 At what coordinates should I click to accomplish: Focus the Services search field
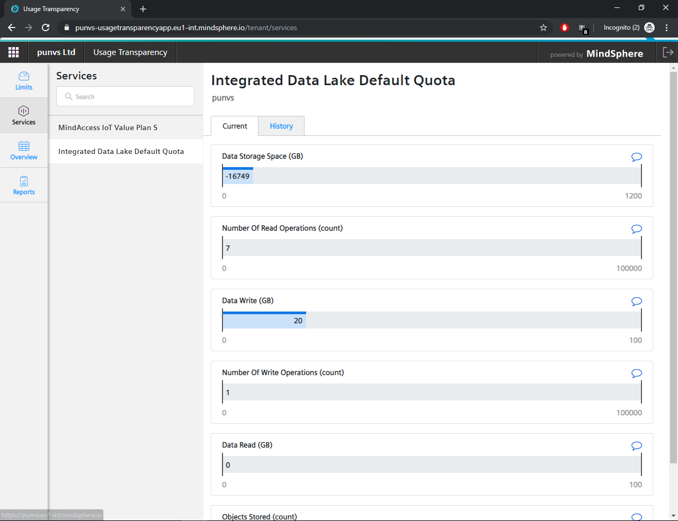tap(125, 96)
